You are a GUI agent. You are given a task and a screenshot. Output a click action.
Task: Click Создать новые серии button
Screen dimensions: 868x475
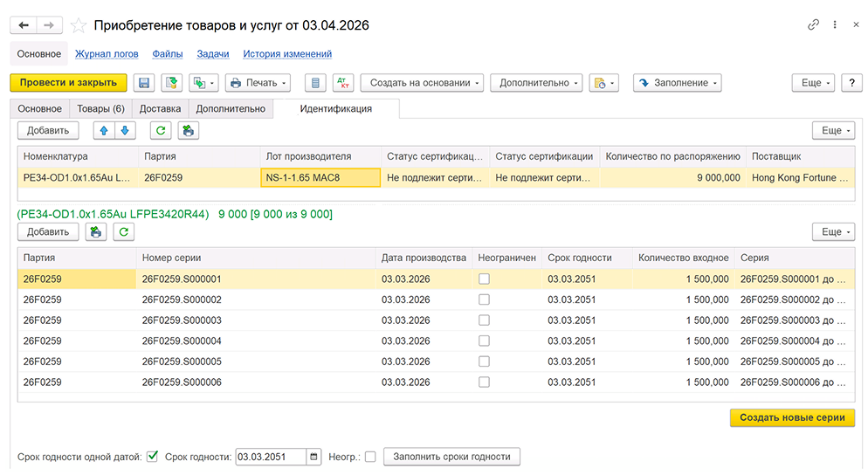(792, 417)
